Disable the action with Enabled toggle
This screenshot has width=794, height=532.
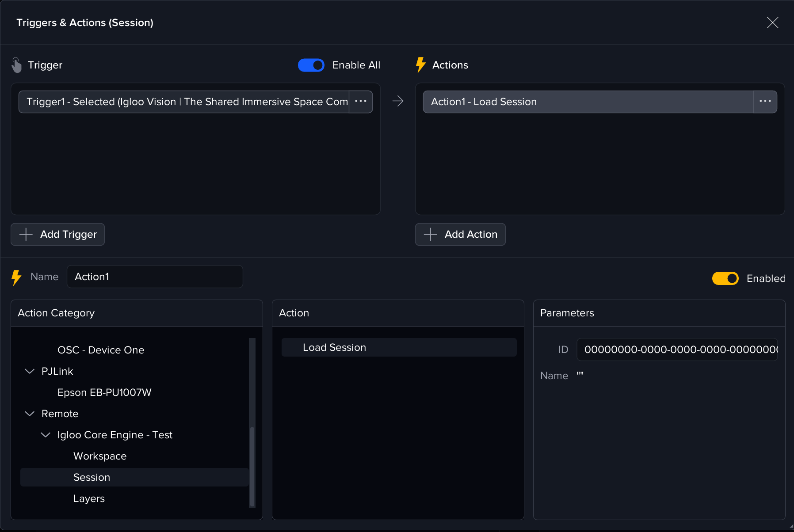pyautogui.click(x=725, y=278)
